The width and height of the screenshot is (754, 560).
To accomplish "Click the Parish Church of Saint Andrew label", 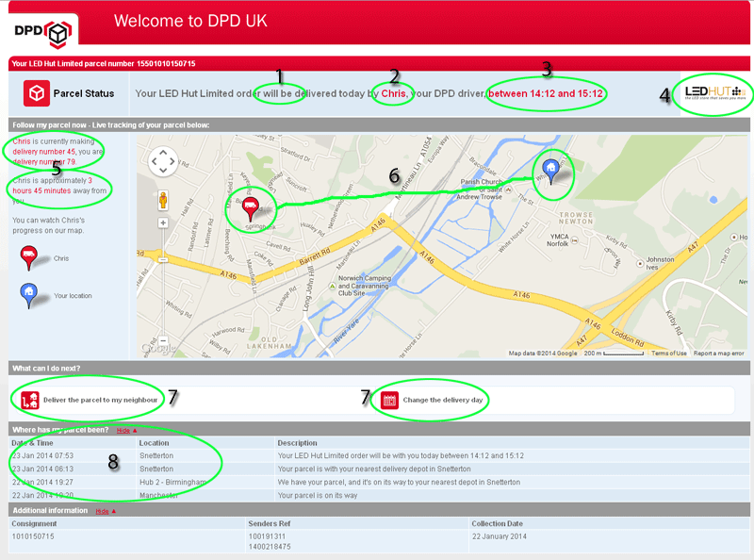I will coord(481,189).
